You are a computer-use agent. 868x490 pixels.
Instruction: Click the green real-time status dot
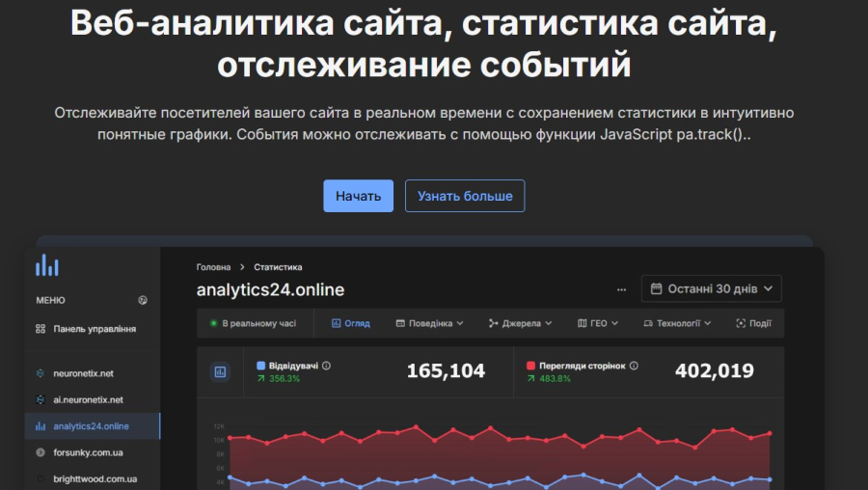tap(214, 323)
